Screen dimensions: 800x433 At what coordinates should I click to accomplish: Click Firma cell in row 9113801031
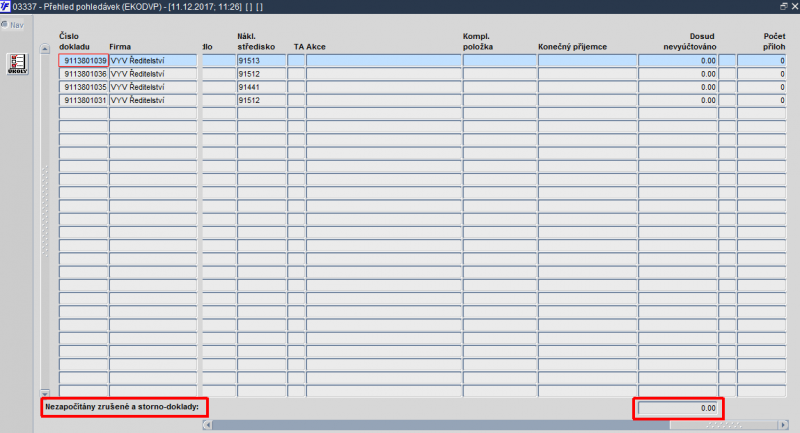click(x=153, y=100)
